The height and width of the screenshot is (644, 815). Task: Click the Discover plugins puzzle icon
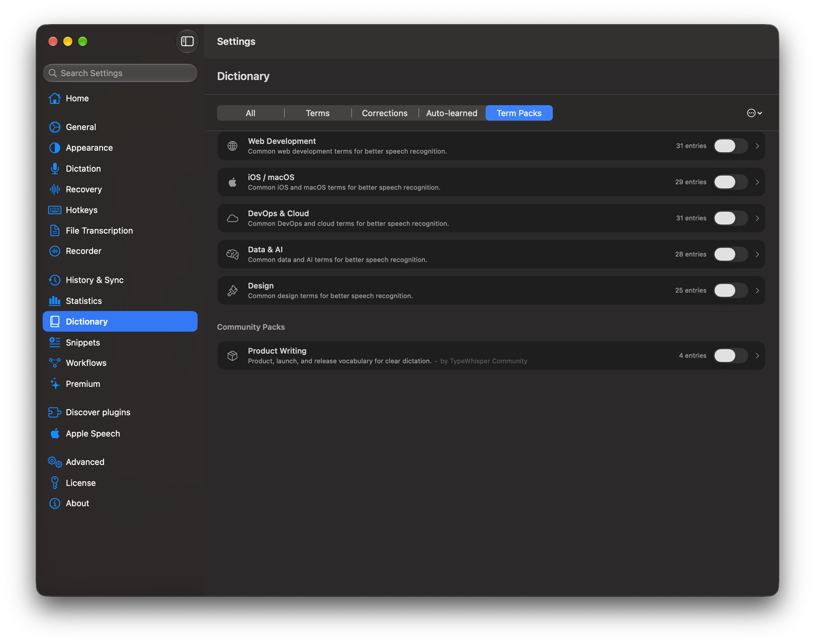[55, 412]
